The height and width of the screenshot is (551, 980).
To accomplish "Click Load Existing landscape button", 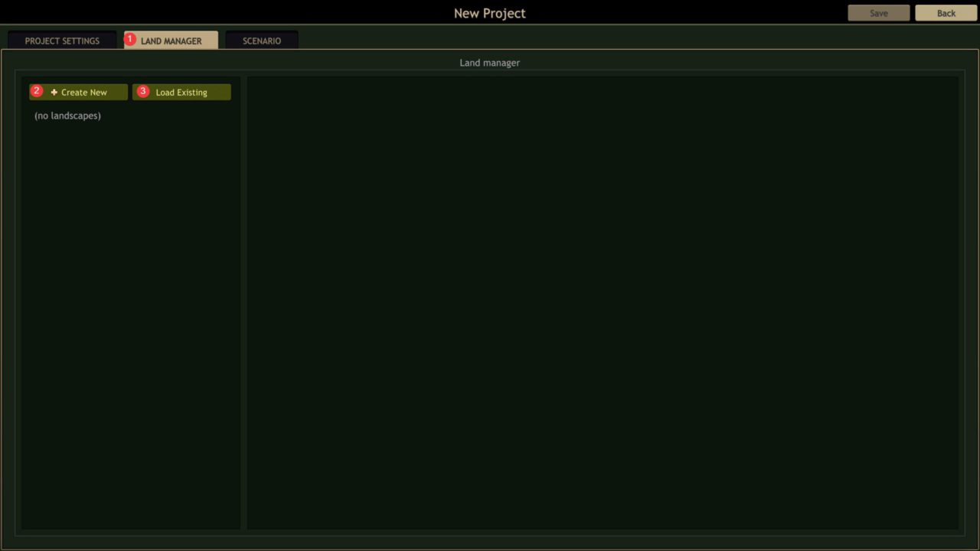I will 181,92.
